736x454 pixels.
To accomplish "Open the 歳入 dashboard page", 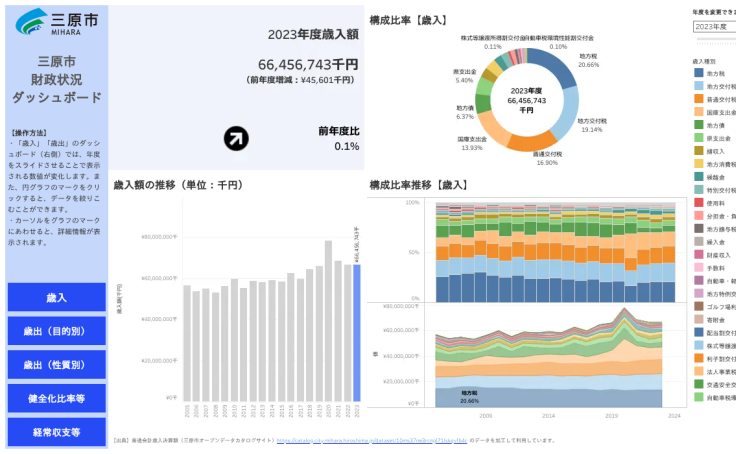I will click(56, 297).
